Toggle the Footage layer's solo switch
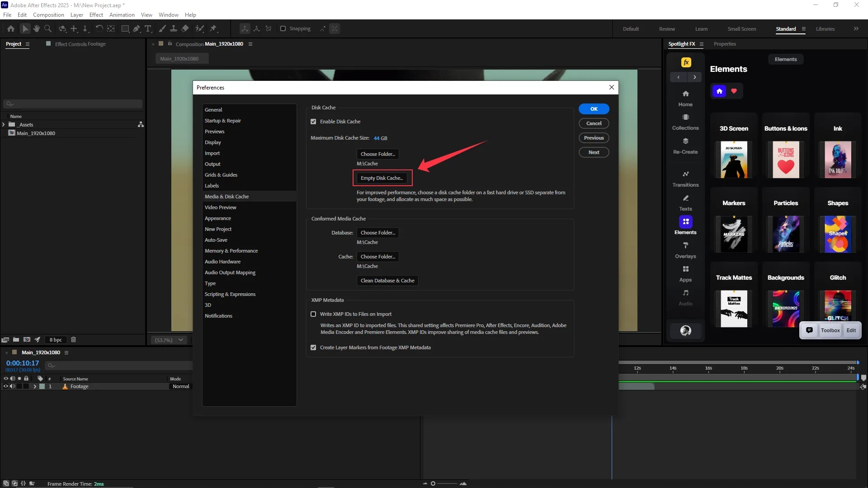The width and height of the screenshot is (868, 488). pyautogui.click(x=19, y=386)
